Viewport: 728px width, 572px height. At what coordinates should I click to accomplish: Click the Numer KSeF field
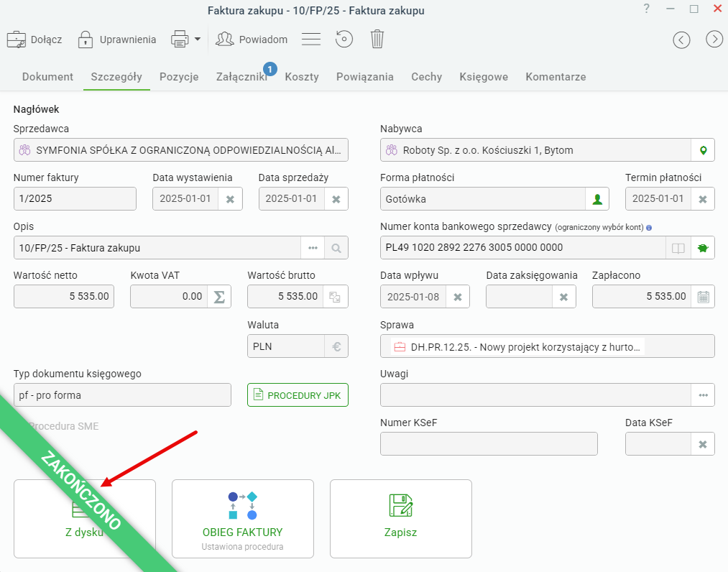(489, 444)
